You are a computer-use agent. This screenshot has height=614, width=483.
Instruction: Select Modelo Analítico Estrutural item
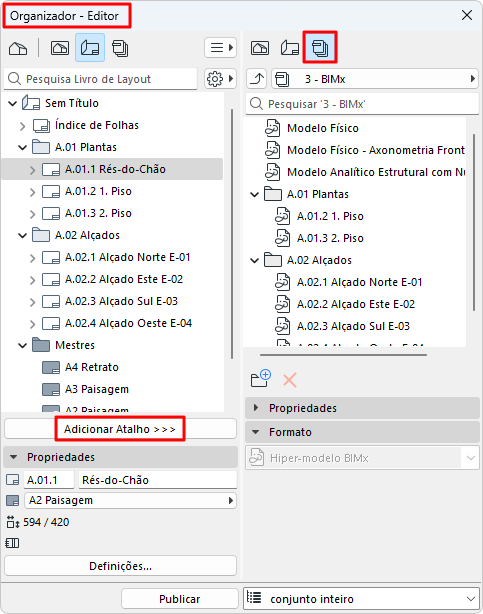[x=376, y=172]
